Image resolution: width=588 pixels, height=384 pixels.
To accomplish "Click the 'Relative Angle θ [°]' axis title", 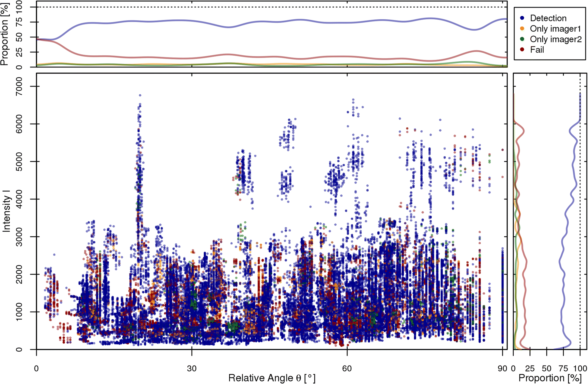I will coord(272,378).
